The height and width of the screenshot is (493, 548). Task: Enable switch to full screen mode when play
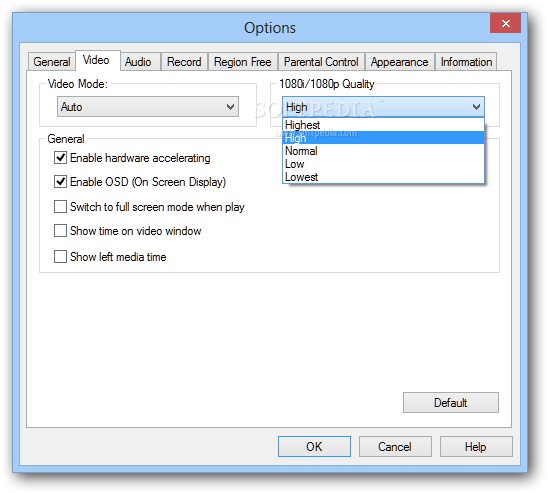[60, 206]
